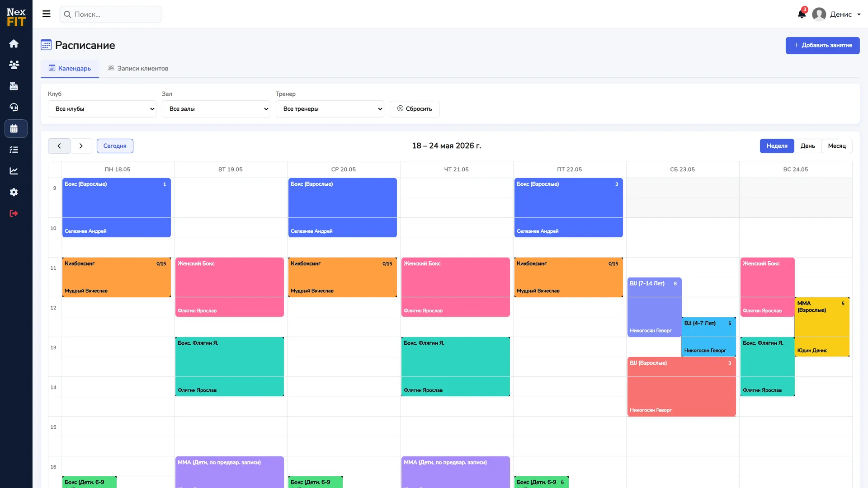
Task: Open Friday 22.05 Бокс (Дети. 6-9) class
Action: click(x=542, y=482)
